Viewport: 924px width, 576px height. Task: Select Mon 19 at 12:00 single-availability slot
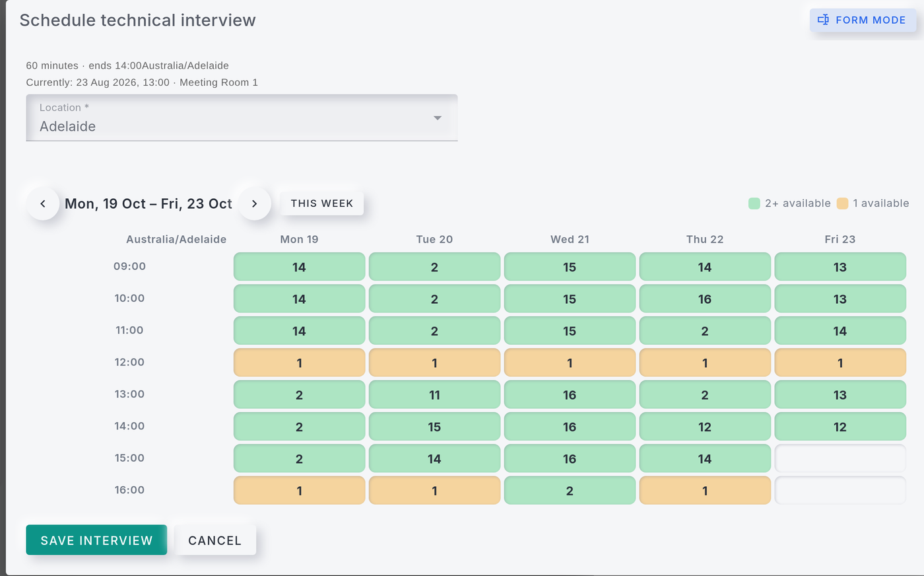[299, 363]
